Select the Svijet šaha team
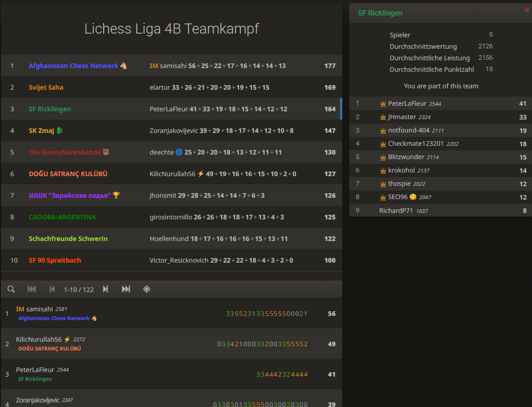The height and width of the screenshot is (407, 532). tap(46, 87)
